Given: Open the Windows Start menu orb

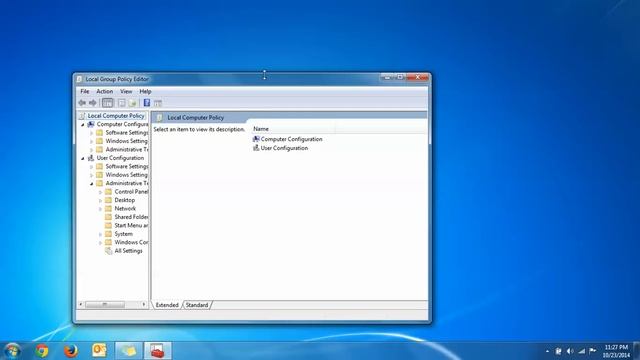Looking at the screenshot, I should pos(13,351).
